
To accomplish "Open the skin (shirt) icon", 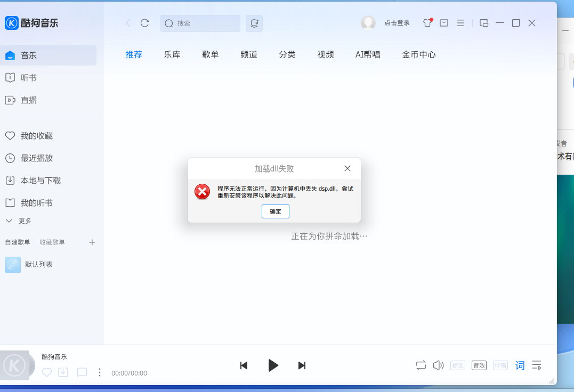I will click(427, 23).
